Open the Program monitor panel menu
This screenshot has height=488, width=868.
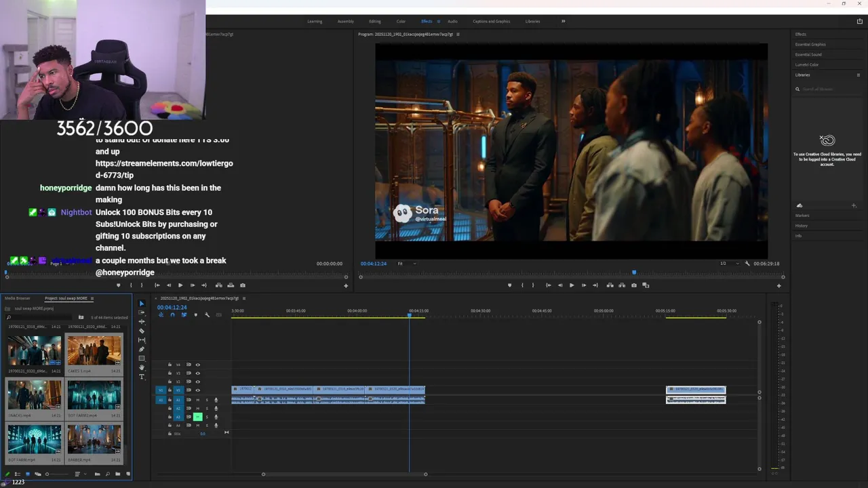(x=458, y=34)
